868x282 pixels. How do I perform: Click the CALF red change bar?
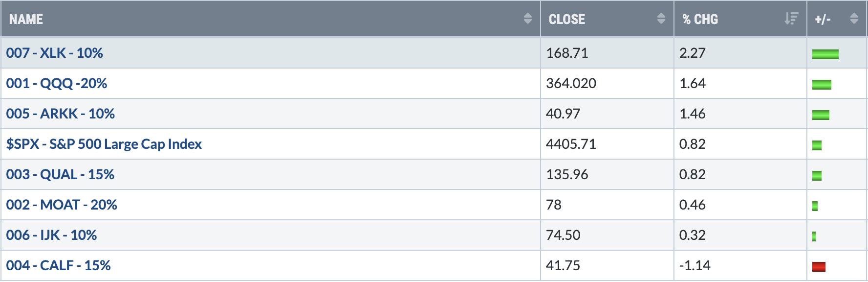tap(819, 266)
